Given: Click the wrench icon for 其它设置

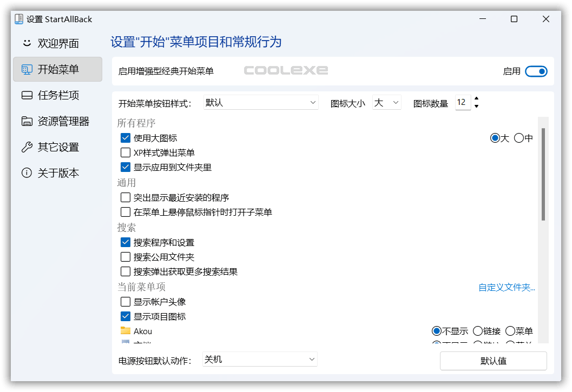Looking at the screenshot, I should tap(27, 147).
